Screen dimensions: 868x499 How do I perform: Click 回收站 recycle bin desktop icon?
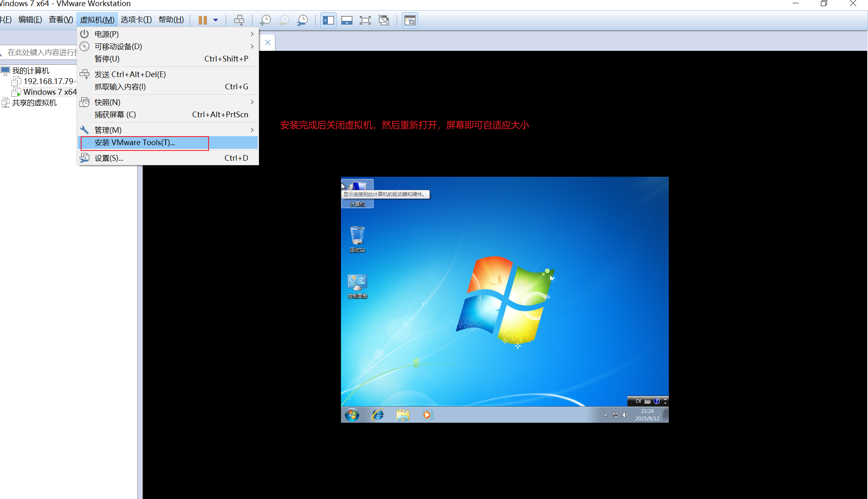pos(357,239)
